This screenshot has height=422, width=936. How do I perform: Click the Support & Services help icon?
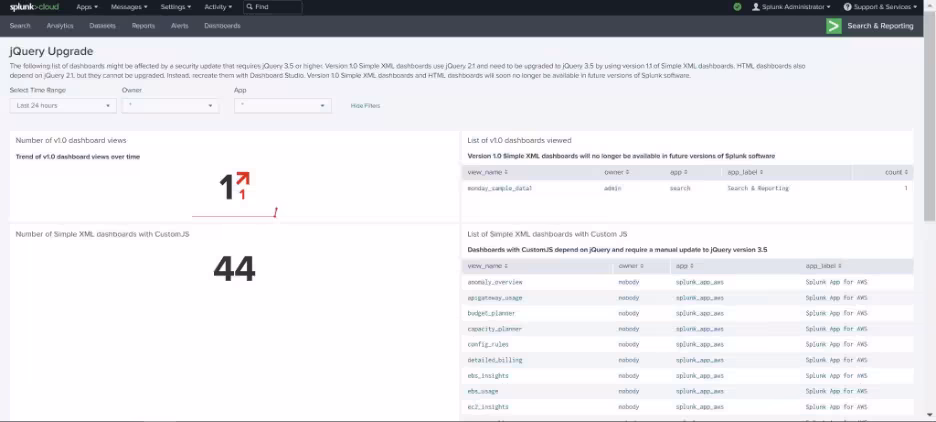[x=846, y=7]
